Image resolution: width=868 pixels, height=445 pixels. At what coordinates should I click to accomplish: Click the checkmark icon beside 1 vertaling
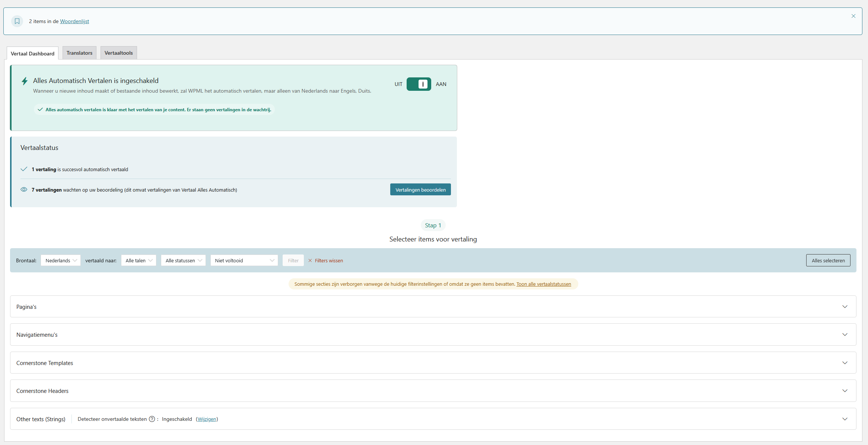click(24, 169)
